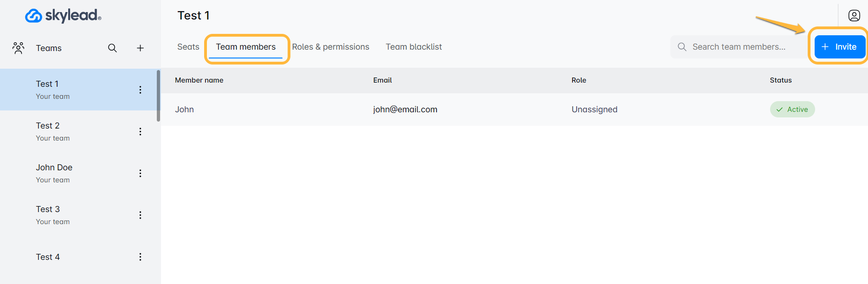
Task: Click the team list scrollbar
Action: click(x=158, y=96)
